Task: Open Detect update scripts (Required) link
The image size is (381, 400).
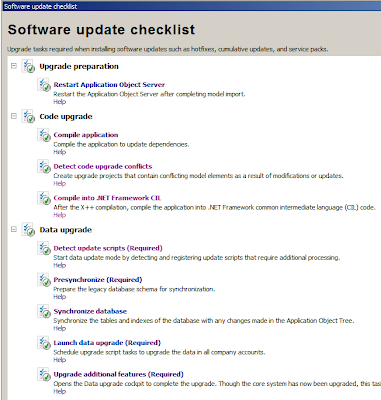Action: (108, 248)
